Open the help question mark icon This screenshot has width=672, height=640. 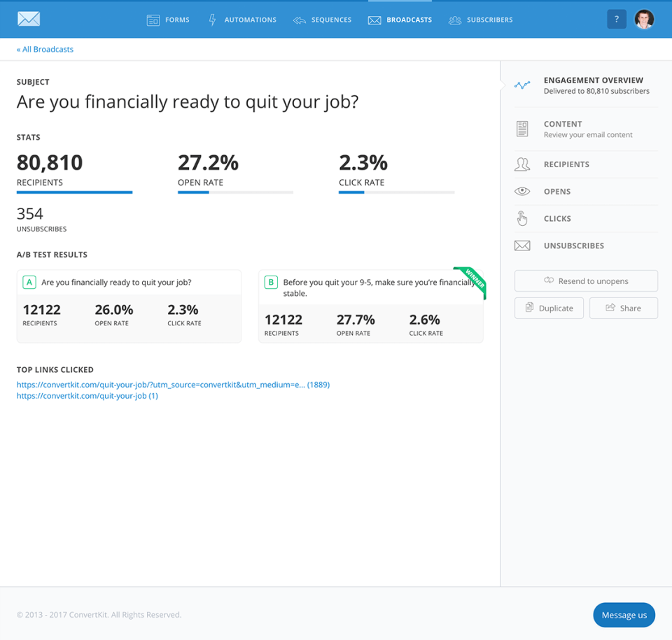617,19
